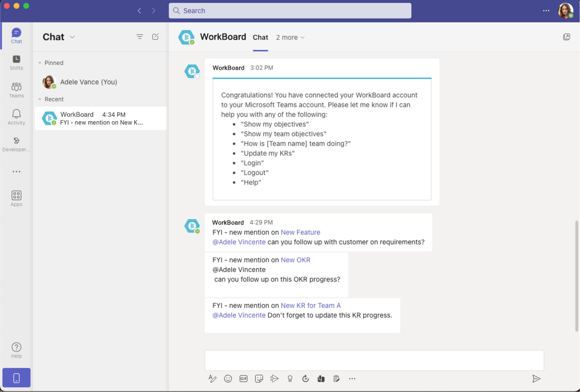Screen dimensions: 580x392
Task: Open the Approvals compose icon
Action: pos(306,378)
